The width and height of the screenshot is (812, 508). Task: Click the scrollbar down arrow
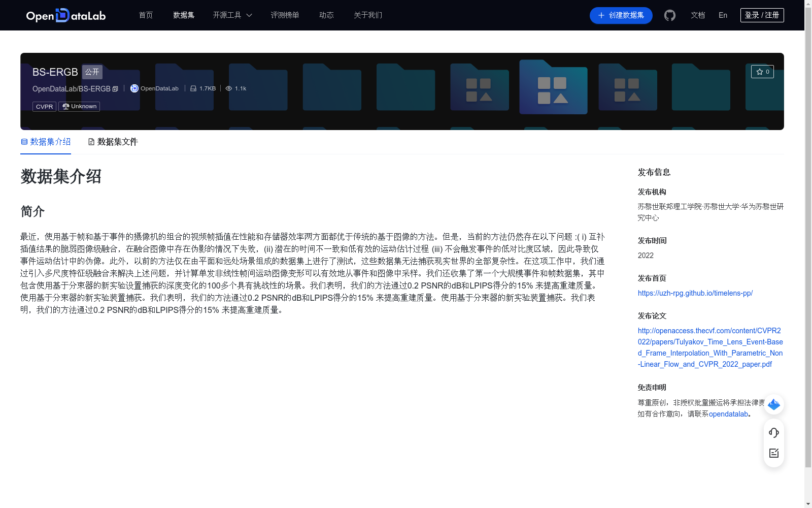pos(808,504)
